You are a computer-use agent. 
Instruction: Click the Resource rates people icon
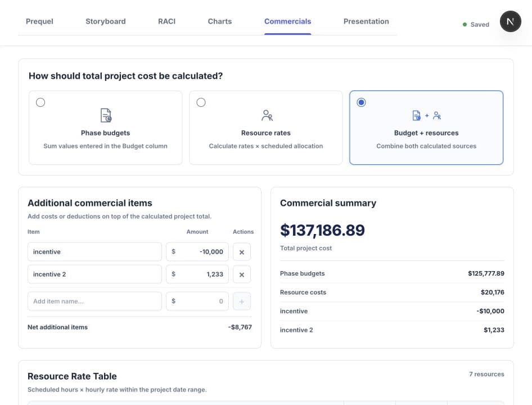267,115
